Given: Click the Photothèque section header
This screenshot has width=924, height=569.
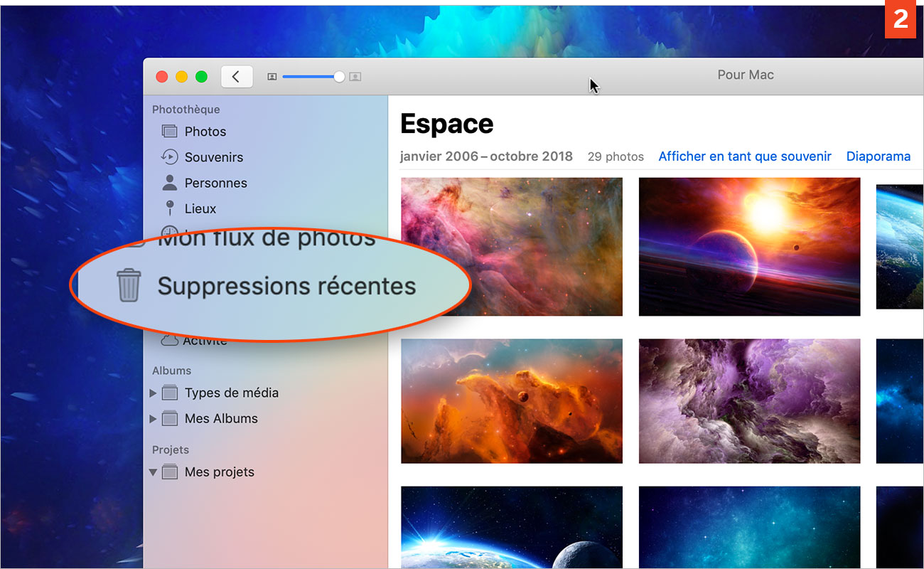Looking at the screenshot, I should coord(186,110).
